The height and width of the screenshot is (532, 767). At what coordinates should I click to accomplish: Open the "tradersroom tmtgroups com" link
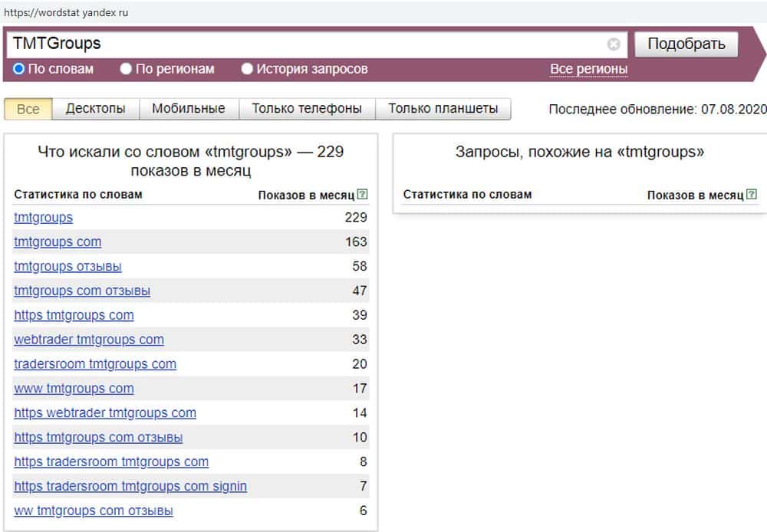point(95,364)
